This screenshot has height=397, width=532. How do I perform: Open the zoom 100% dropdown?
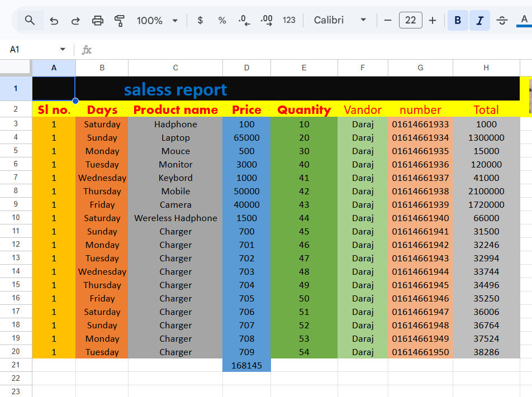(157, 21)
